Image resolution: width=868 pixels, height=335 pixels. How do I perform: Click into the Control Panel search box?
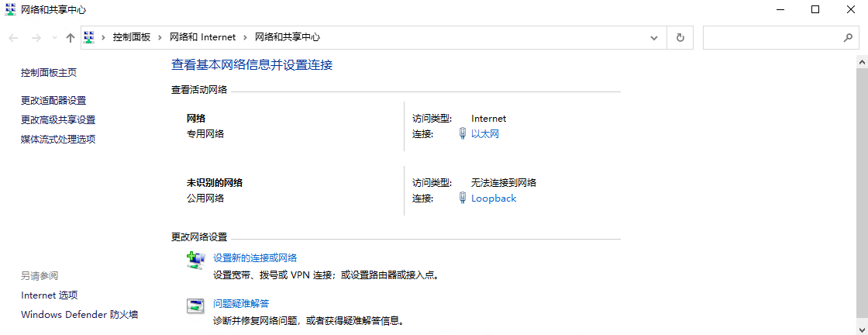coord(771,37)
